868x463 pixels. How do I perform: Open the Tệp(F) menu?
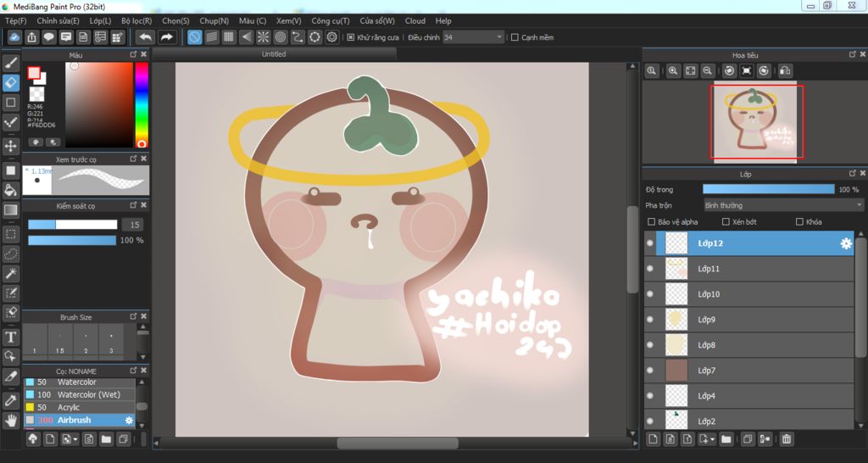point(16,21)
